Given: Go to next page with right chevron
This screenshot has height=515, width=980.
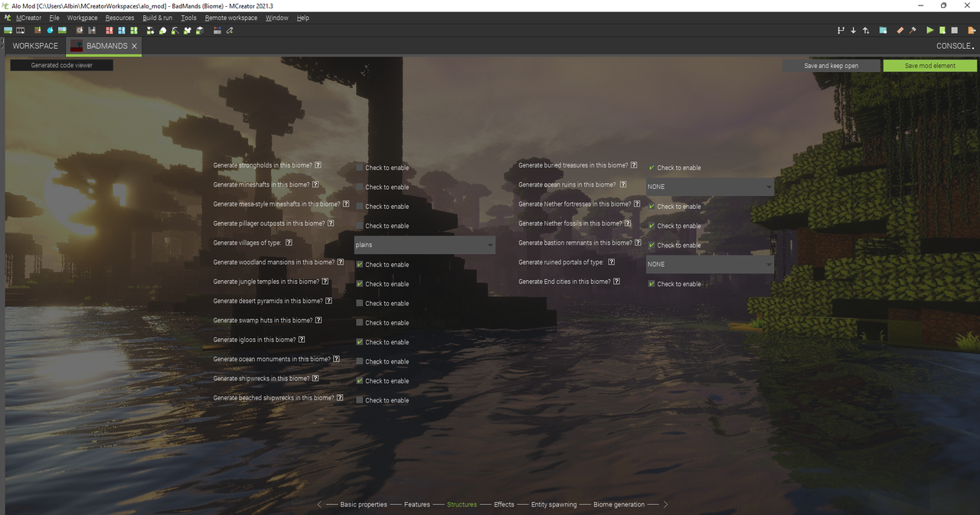Looking at the screenshot, I should [666, 504].
